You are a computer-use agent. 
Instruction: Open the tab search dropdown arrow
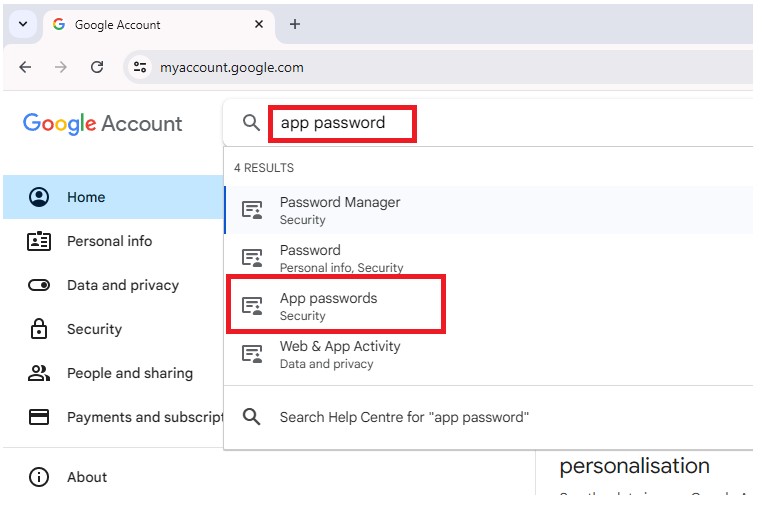pyautogui.click(x=23, y=24)
